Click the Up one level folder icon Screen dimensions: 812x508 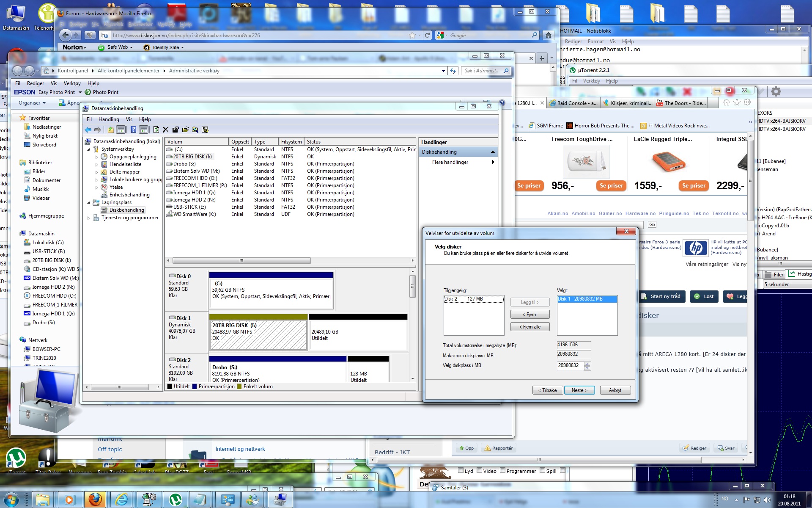(x=110, y=130)
